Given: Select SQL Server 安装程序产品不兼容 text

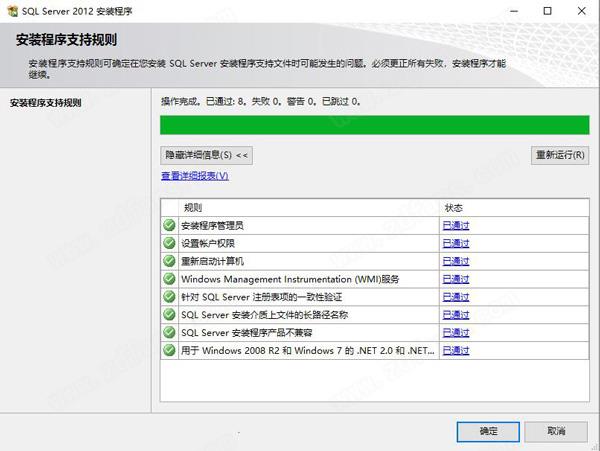Looking at the screenshot, I should click(246, 333).
